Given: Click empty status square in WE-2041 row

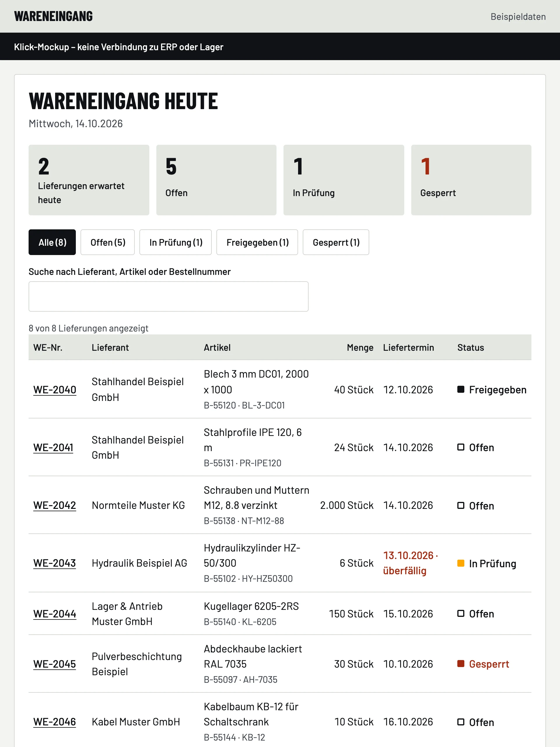Looking at the screenshot, I should (x=461, y=447).
